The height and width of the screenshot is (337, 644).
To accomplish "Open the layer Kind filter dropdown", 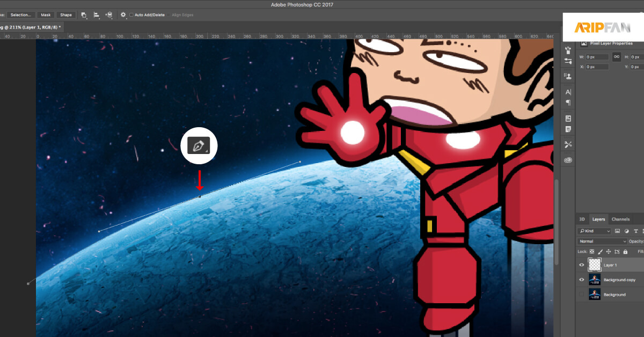I will [595, 231].
